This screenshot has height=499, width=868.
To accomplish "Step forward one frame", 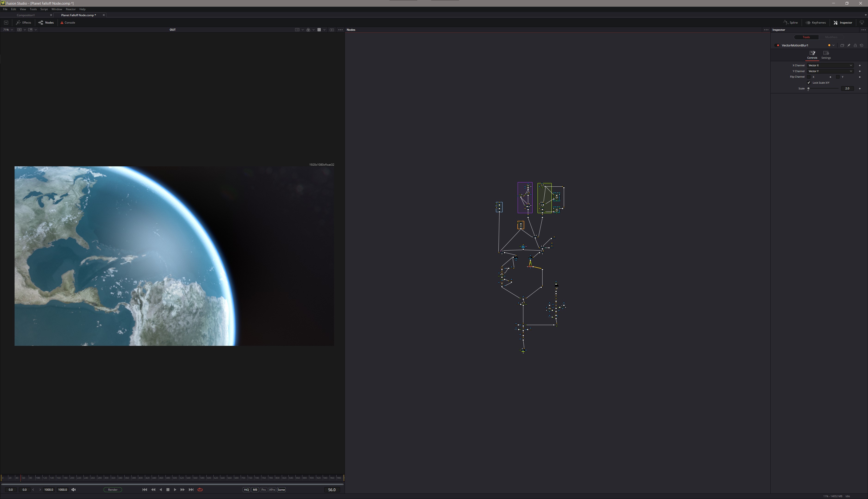I will [183, 490].
